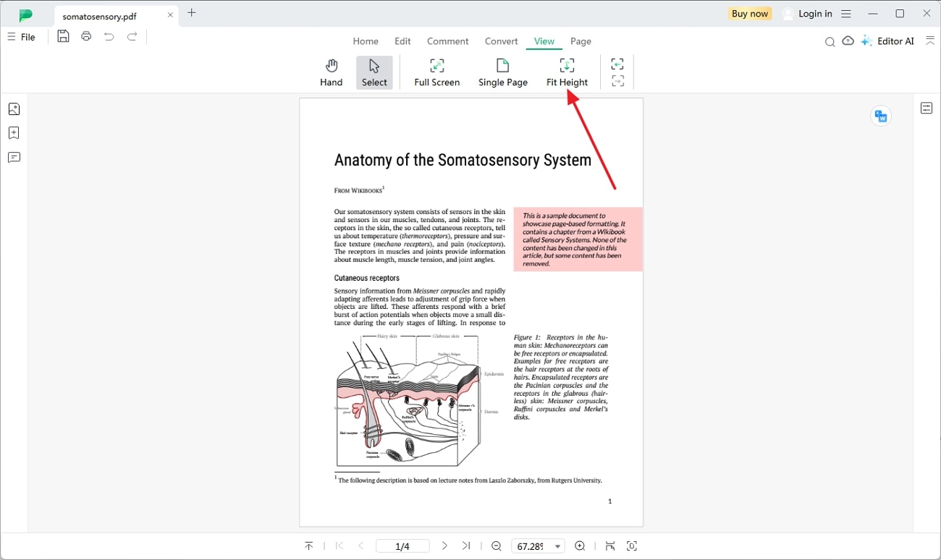Toggle the focus/screenshot frame icon in the status bar
This screenshot has height=560, width=941.
coord(632,546)
